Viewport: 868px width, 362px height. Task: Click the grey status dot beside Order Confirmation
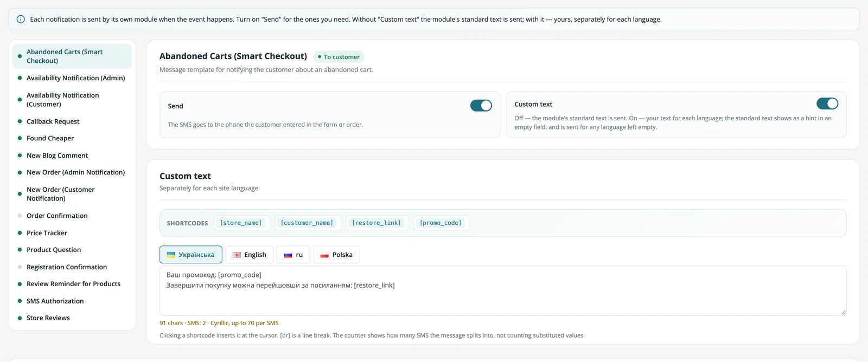tap(20, 216)
